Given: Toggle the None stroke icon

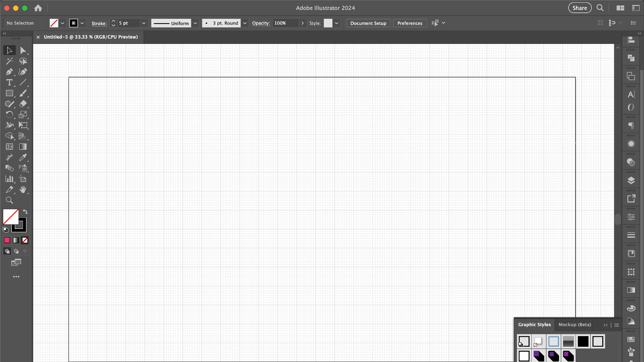Looking at the screenshot, I should tap(24, 240).
